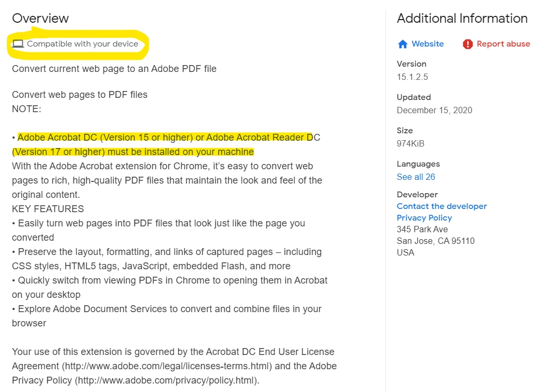Click the licenses-terms.html URL text

click(167, 366)
